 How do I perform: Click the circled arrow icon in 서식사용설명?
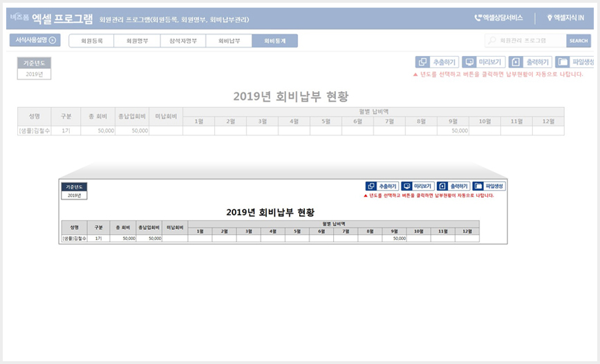pos(53,40)
